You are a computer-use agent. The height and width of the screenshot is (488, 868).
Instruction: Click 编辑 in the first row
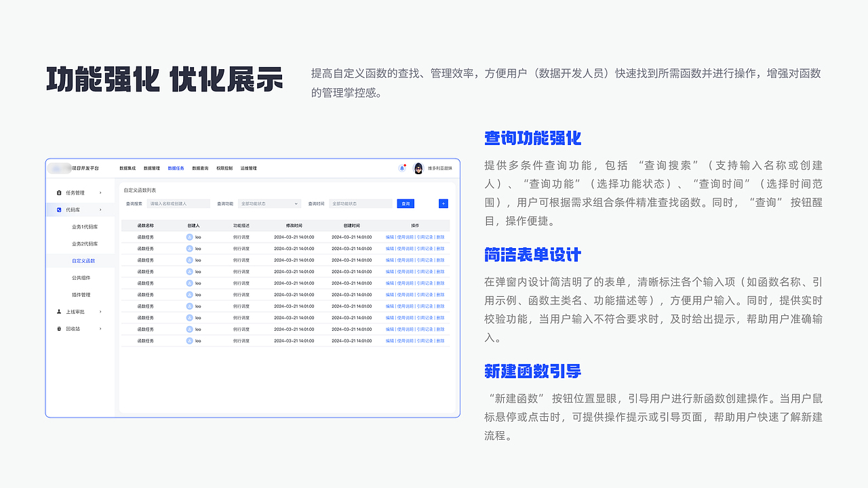tap(389, 237)
